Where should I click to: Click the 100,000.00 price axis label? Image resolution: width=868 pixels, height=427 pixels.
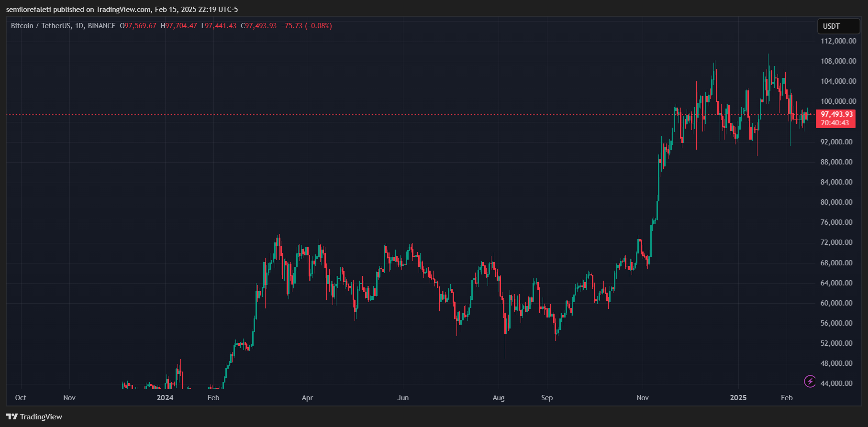pyautogui.click(x=838, y=101)
